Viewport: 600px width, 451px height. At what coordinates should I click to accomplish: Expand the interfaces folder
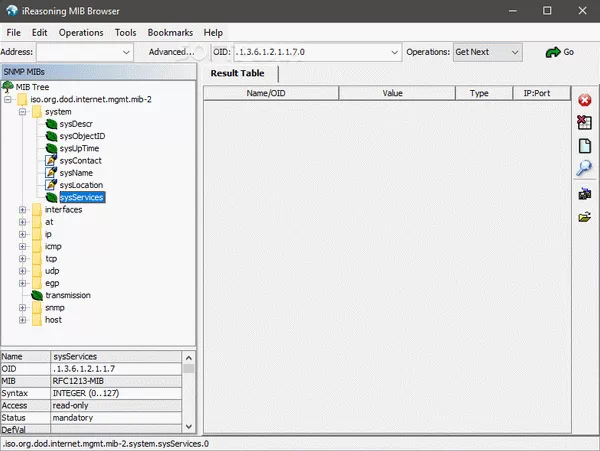coord(23,210)
